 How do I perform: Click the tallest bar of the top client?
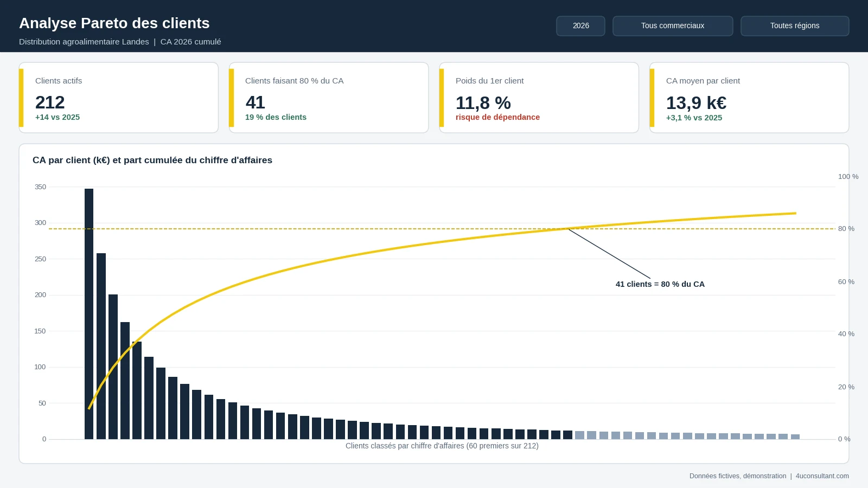(89, 314)
